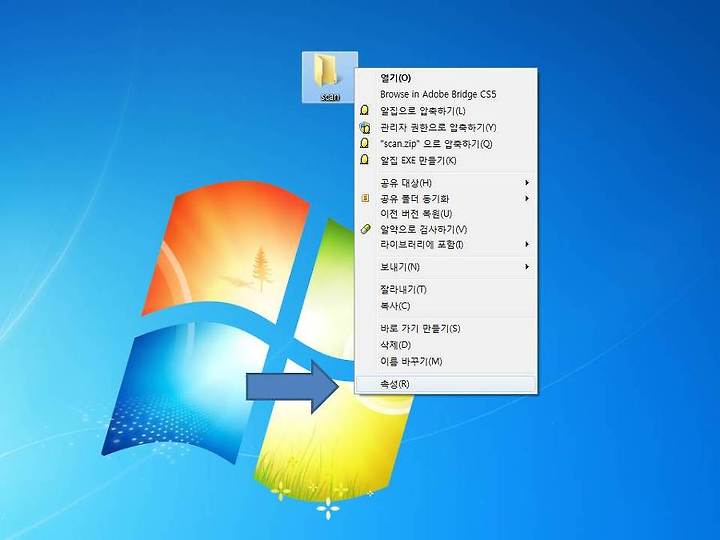Expand arrow next to 보내기(N)
This screenshot has height=540, width=720.
tap(527, 267)
